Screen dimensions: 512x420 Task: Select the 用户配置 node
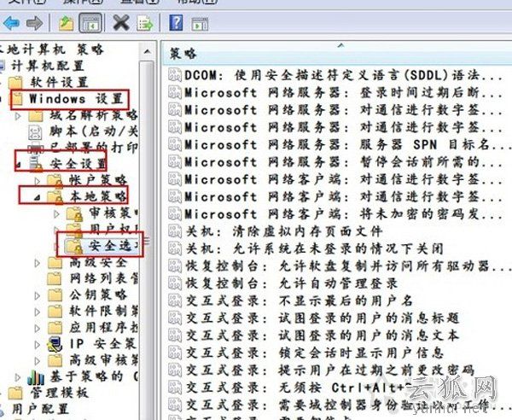40,409
